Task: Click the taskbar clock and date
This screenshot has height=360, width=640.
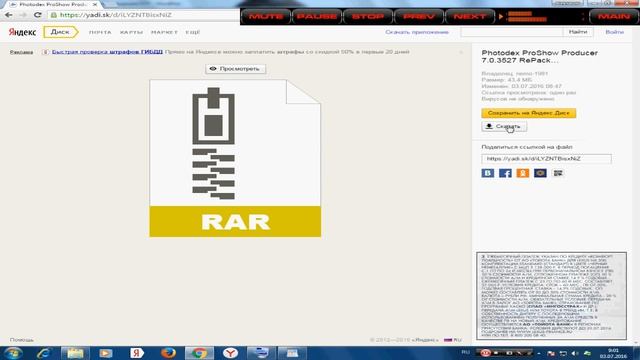Action: click(613, 353)
